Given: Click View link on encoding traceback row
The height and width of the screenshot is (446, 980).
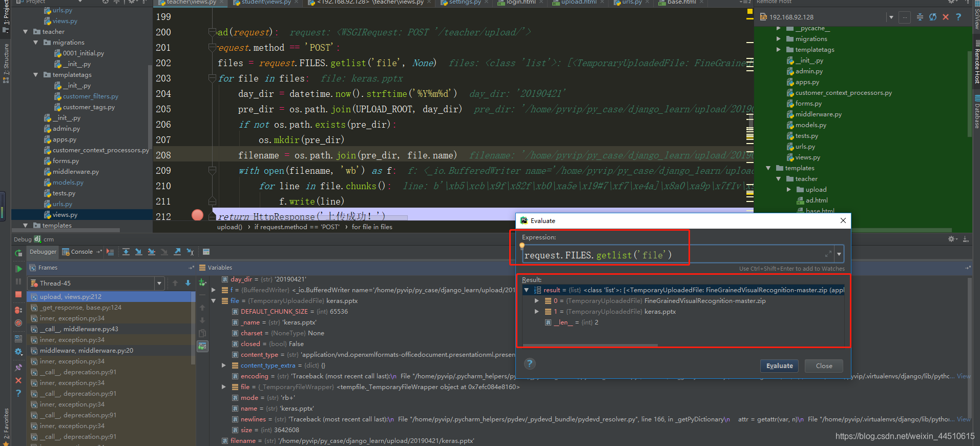Looking at the screenshot, I should (964, 376).
